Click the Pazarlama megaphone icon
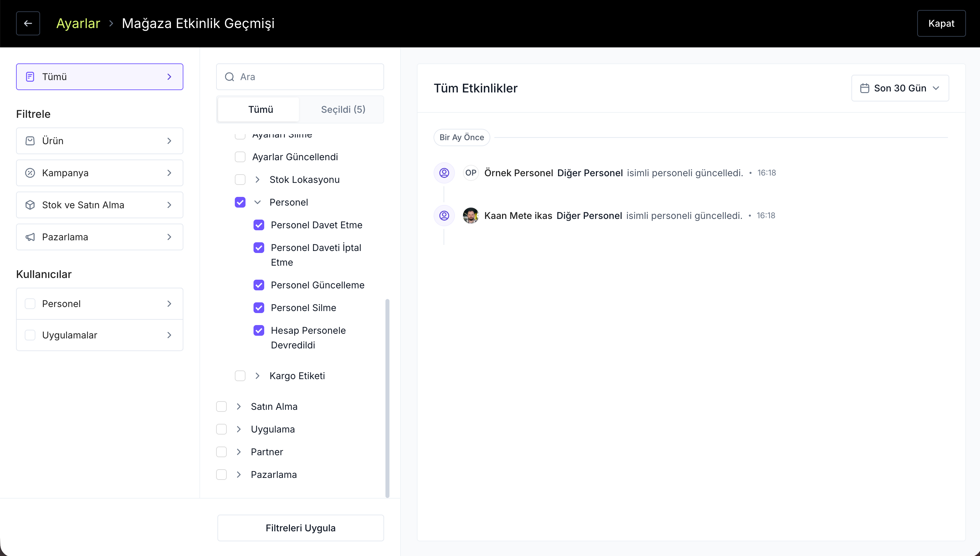Image resolution: width=980 pixels, height=556 pixels. click(x=30, y=237)
